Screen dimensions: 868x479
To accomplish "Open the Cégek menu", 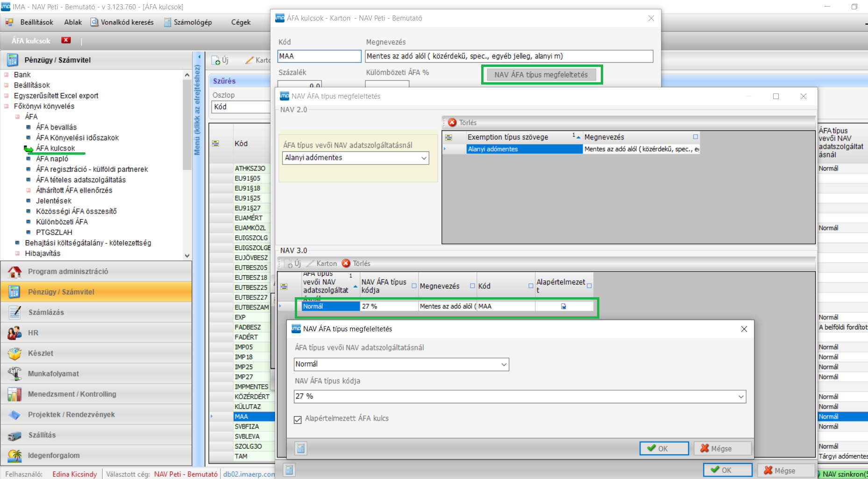I will click(241, 22).
